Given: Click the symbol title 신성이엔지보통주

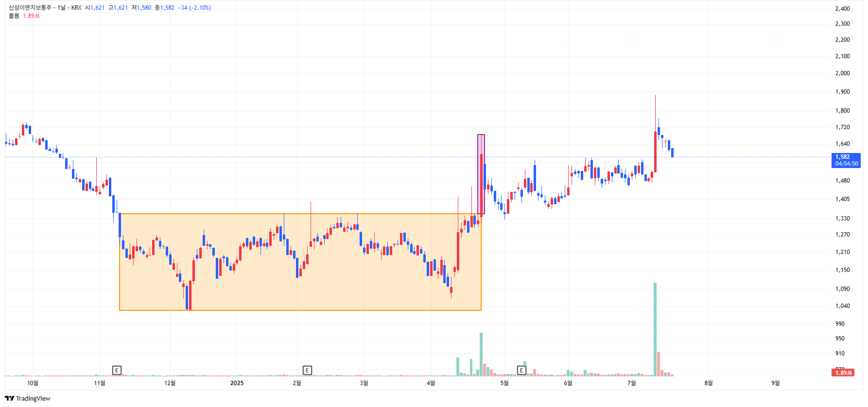Looking at the screenshot, I should (30, 8).
